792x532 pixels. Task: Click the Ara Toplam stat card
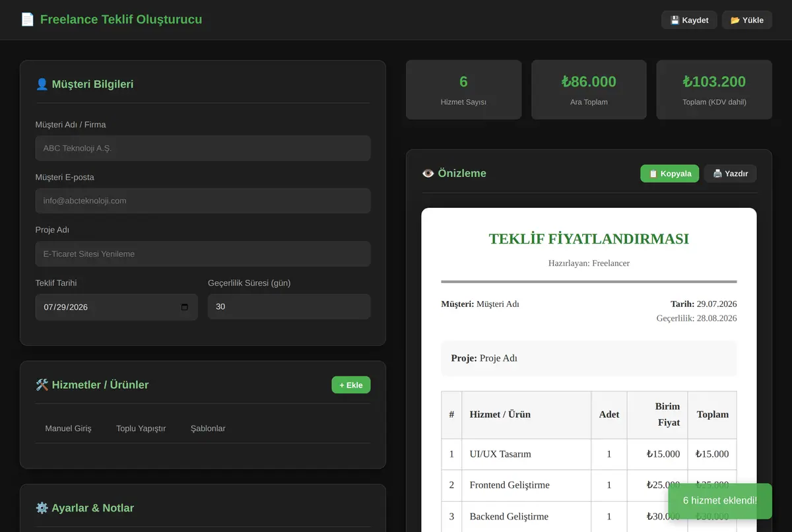point(589,90)
